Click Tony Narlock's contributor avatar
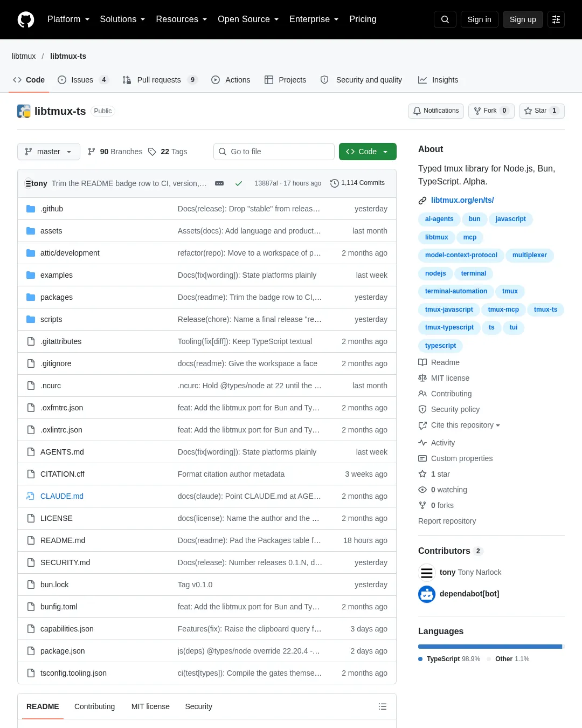The image size is (582, 728). click(x=427, y=572)
